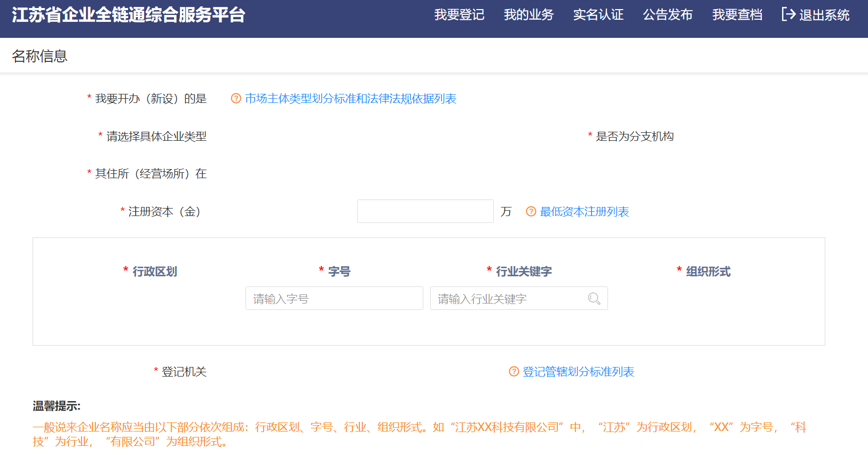Open 市场主体类型划分标准和法律法规依据列表 link
The image size is (868, 455).
(x=350, y=99)
